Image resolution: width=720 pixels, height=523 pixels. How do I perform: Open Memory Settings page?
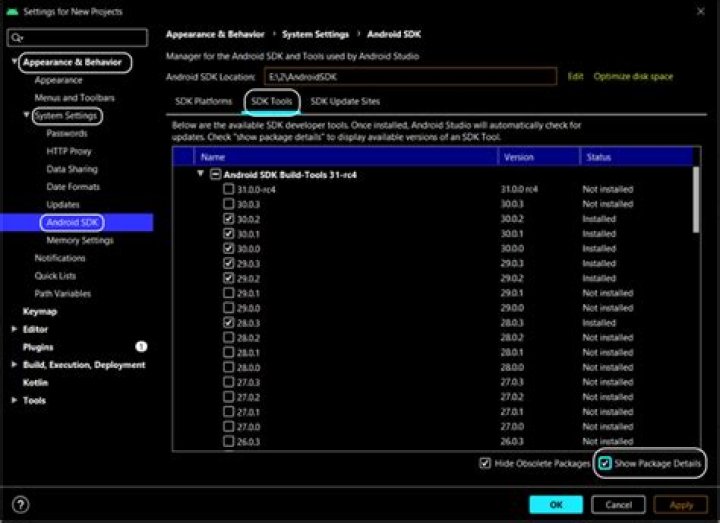80,240
